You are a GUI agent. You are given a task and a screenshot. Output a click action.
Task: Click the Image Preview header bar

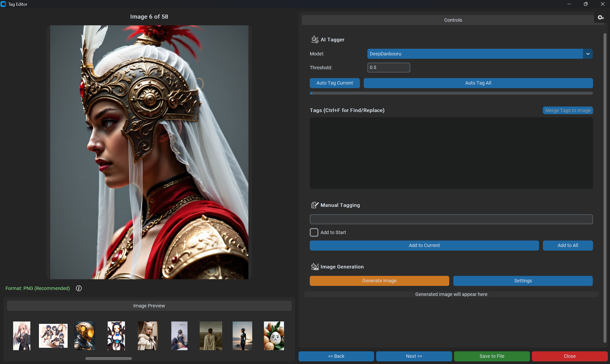149,306
